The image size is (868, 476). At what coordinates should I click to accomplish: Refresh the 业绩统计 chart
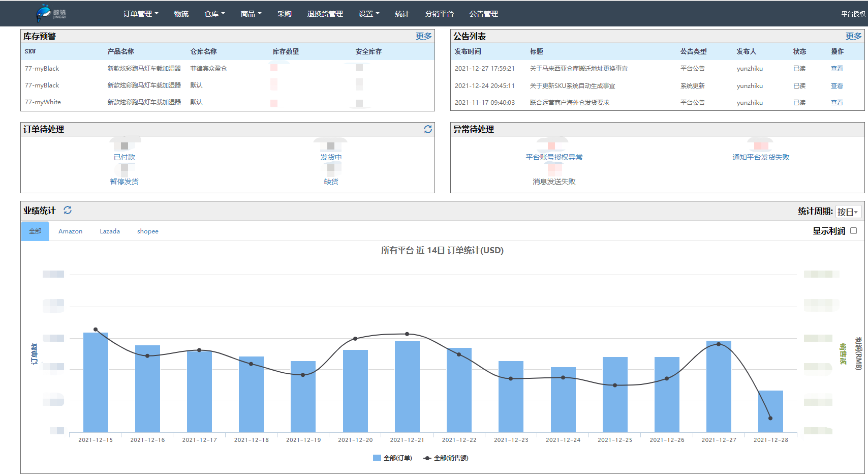68,210
